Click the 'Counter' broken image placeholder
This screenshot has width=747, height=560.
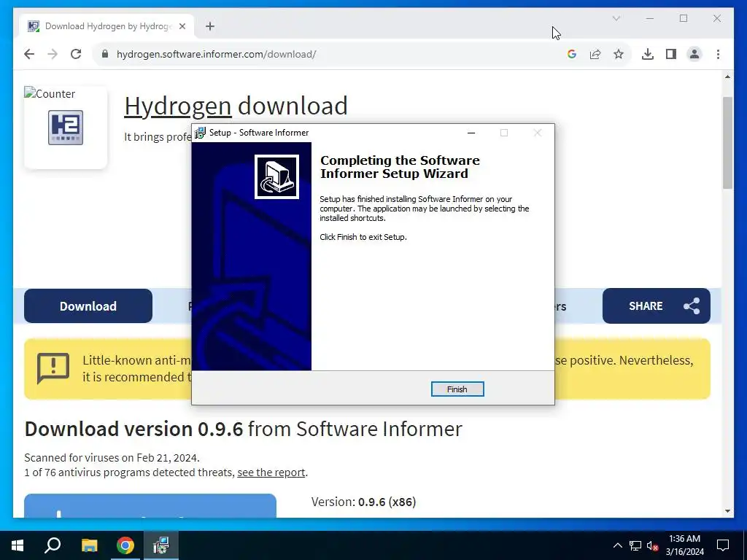coord(50,94)
